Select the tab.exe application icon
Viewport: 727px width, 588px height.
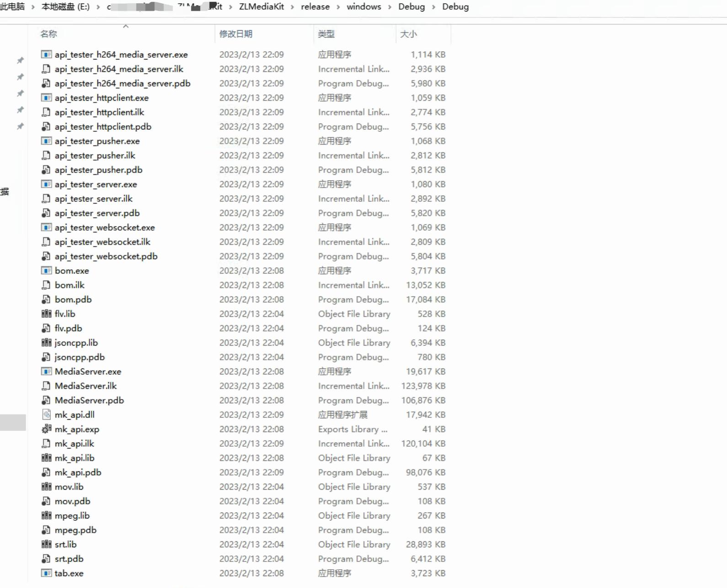[x=46, y=573]
